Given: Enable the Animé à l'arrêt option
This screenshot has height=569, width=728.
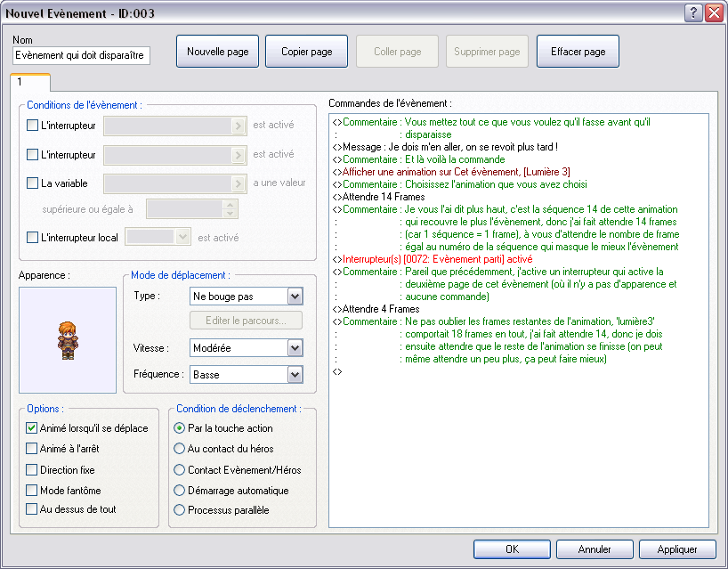Looking at the screenshot, I should coord(31,448).
